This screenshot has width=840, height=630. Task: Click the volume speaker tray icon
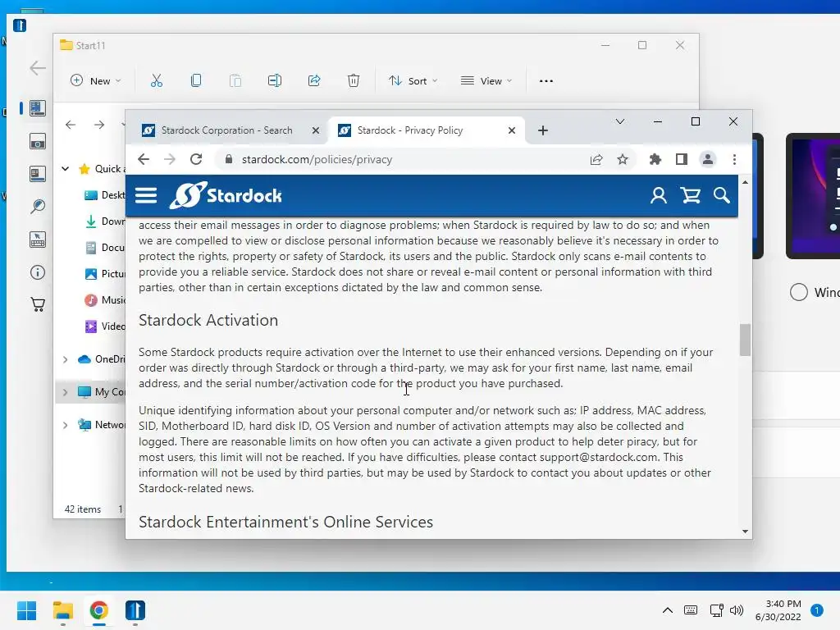tap(737, 610)
